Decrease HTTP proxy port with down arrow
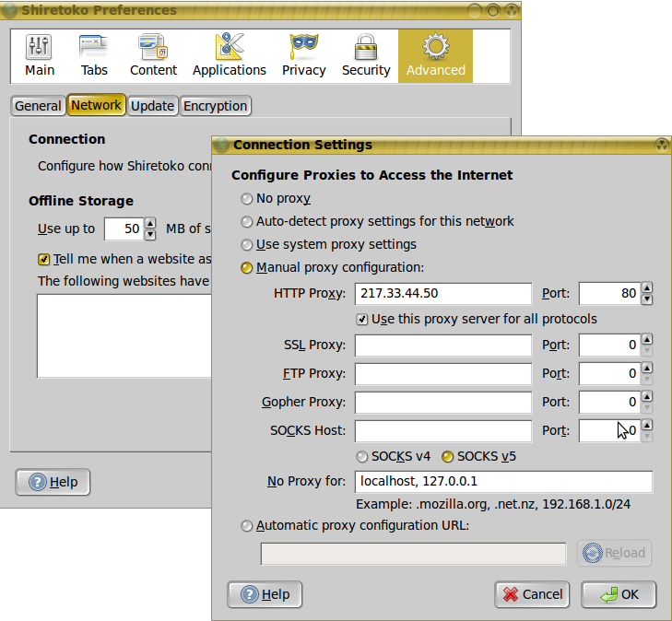672x621 pixels. 647,299
